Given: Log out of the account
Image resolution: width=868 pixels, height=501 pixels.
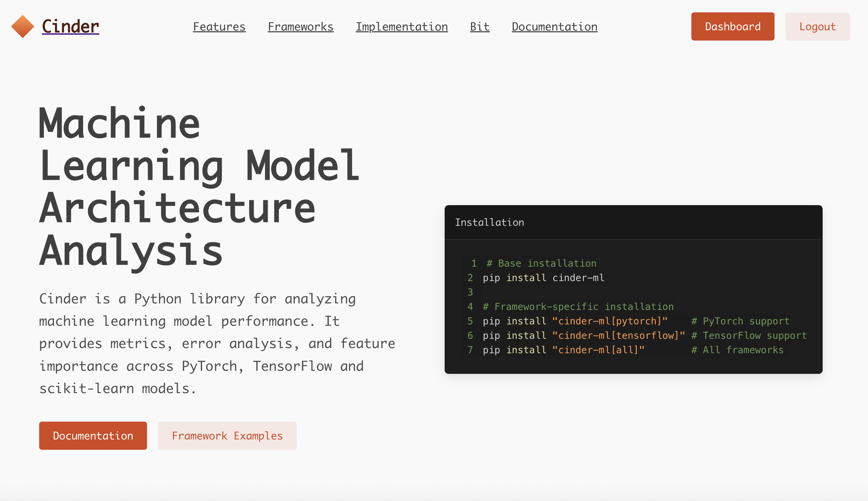Looking at the screenshot, I should 817,26.
